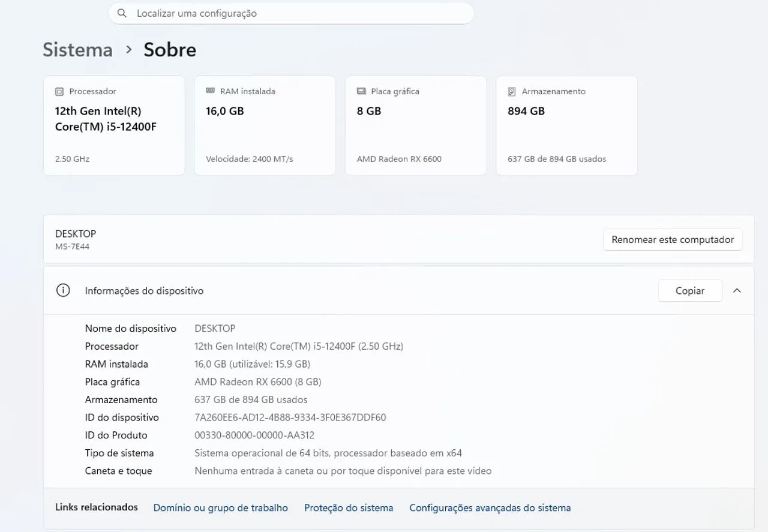The height and width of the screenshot is (532, 768).
Task: Click the Caneta e toque label
Action: coord(119,471)
